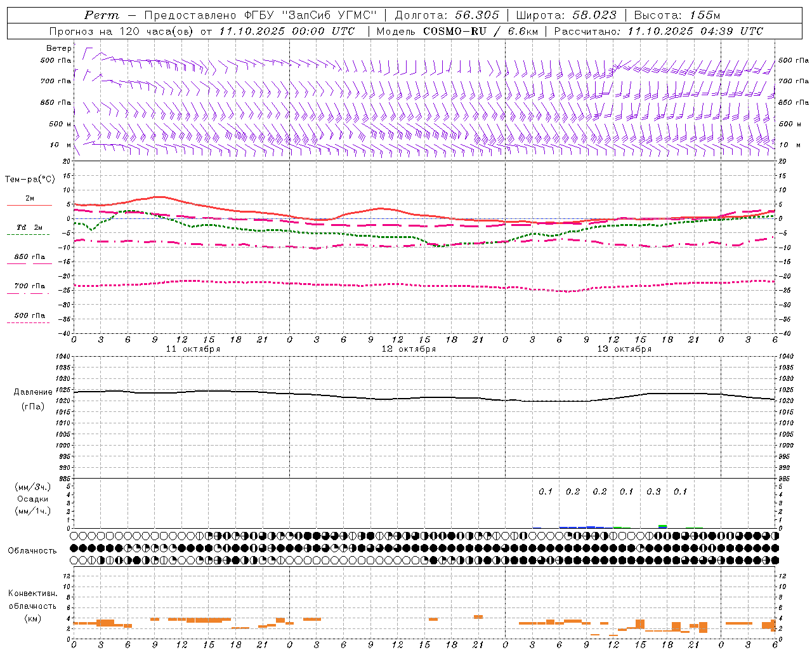Screen dimensions: 812x650
Task: Click the "Рассчитано: 11.10.2025 04:39 UTC" timestamp
Action: point(658,31)
